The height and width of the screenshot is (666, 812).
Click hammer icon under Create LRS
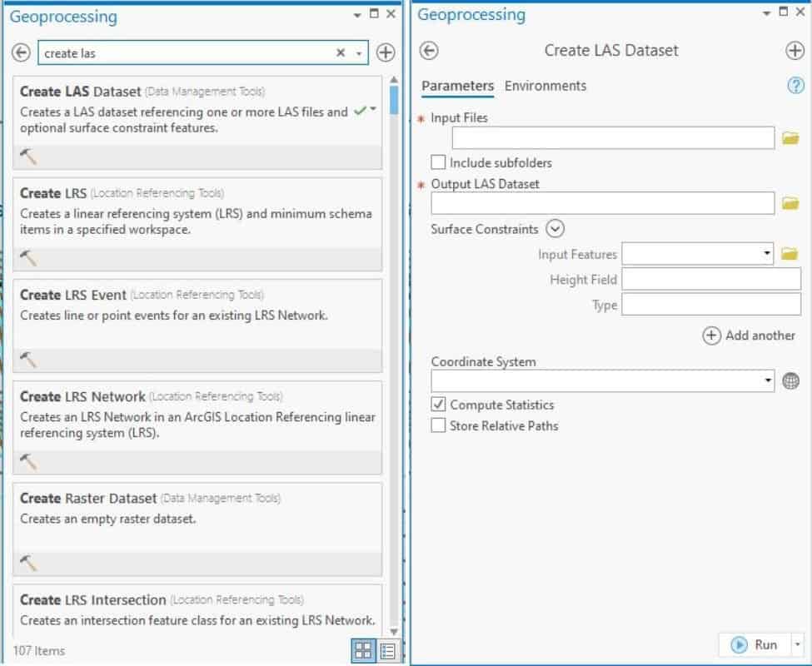(x=28, y=257)
